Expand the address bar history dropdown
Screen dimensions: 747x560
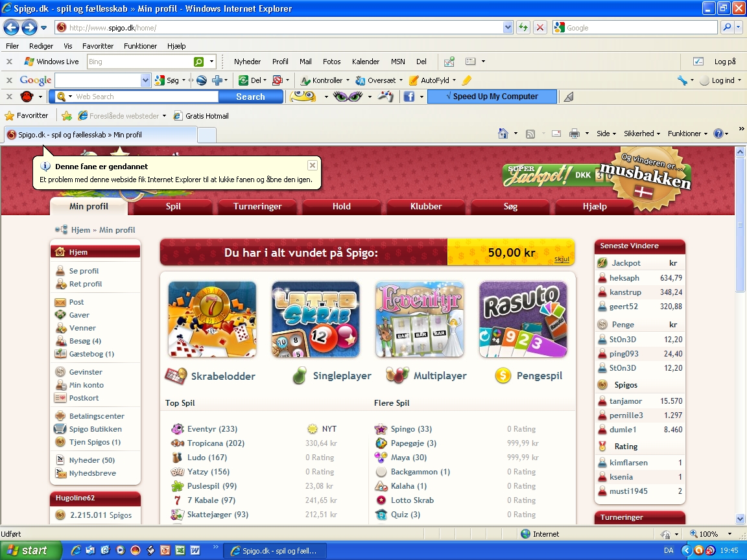point(508,27)
